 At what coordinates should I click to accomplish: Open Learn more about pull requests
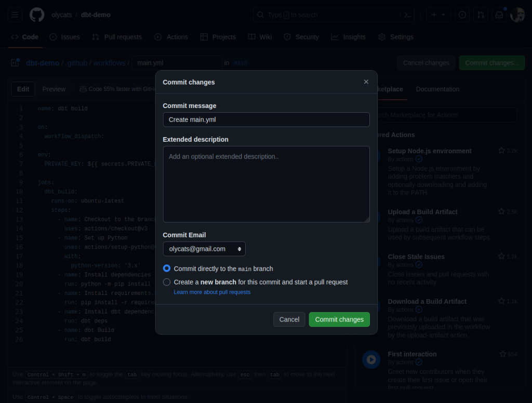click(212, 292)
